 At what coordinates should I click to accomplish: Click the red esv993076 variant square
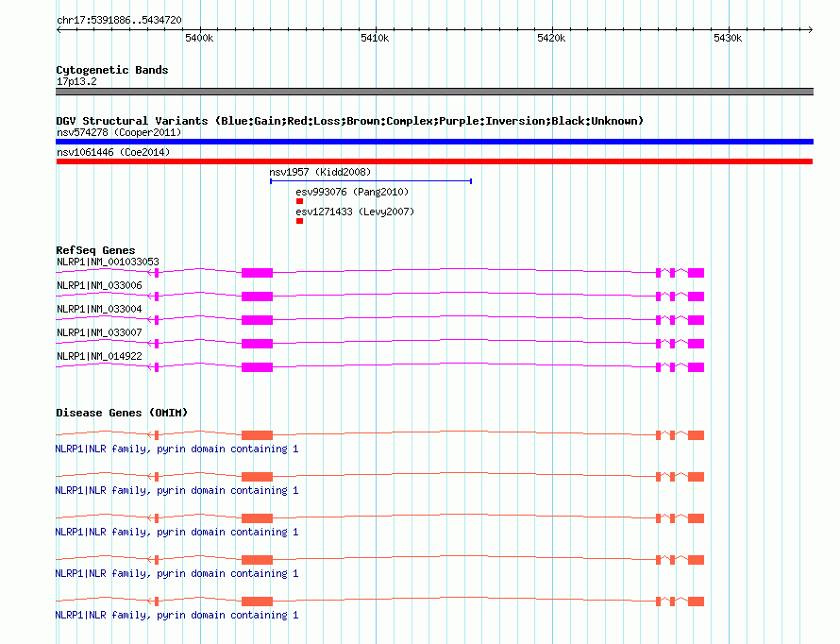[x=299, y=201]
